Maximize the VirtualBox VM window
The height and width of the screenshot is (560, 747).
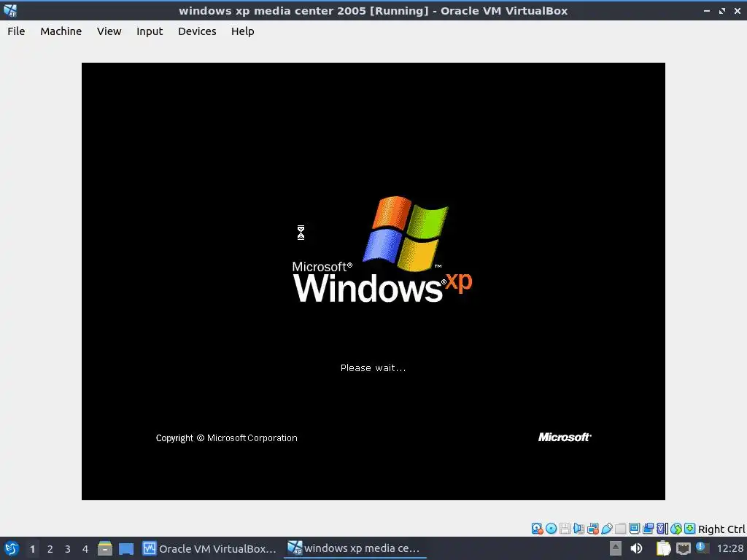pyautogui.click(x=722, y=10)
